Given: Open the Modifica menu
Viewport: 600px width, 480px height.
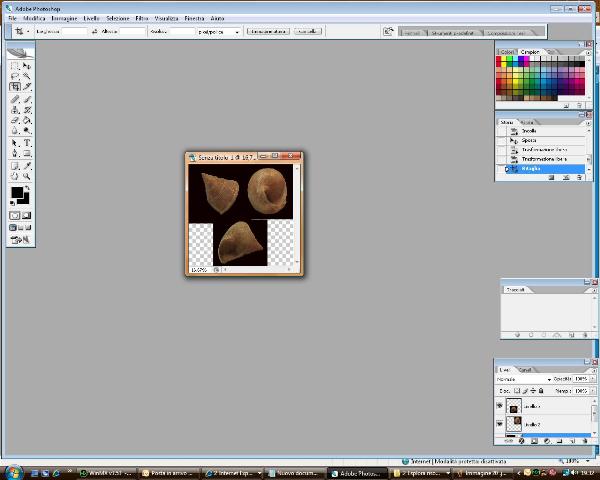Looking at the screenshot, I should 34,18.
